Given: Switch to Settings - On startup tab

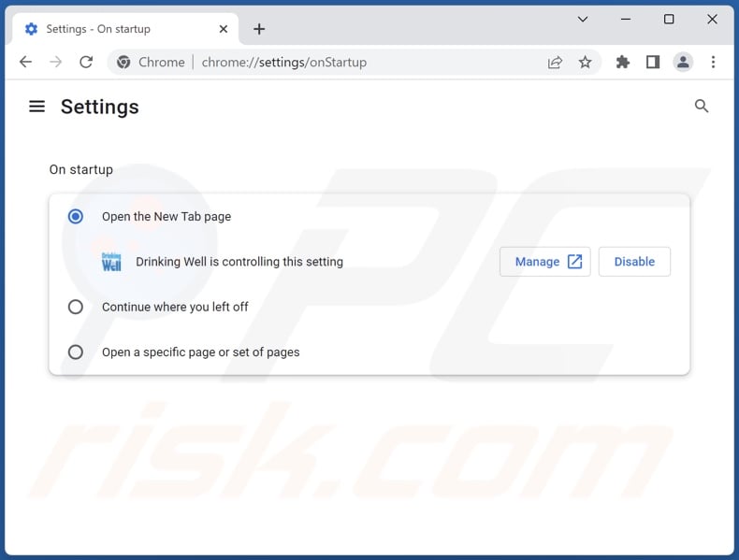Looking at the screenshot, I should click(125, 29).
